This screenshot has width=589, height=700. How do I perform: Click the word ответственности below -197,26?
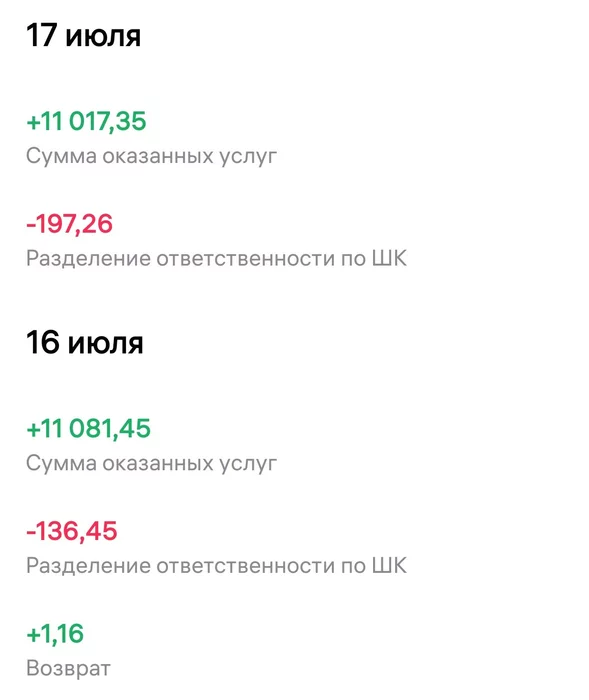[x=246, y=259]
